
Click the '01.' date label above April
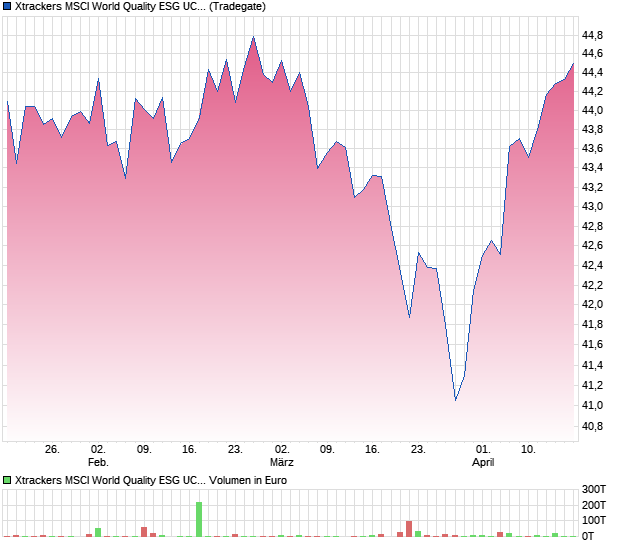coord(483,450)
